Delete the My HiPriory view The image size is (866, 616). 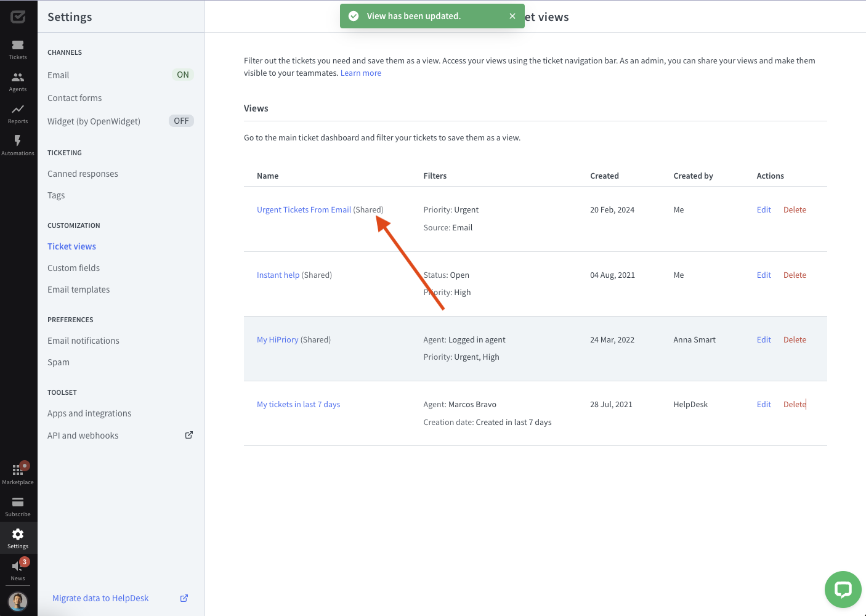[795, 339]
